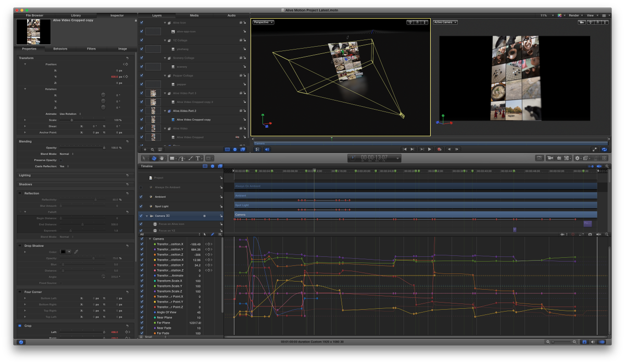
Task: Click Add Camera toolbar icon
Action: coord(550,158)
